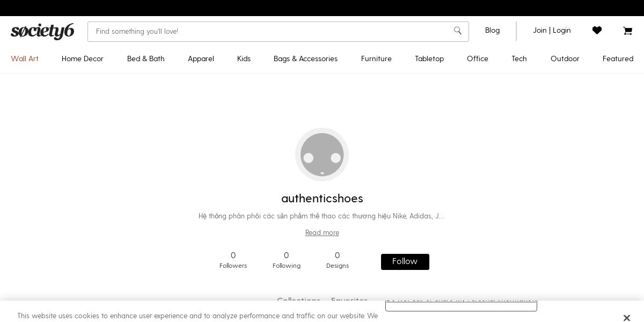Open the Home Decor menu
This screenshot has height=322, width=644.
point(83,59)
